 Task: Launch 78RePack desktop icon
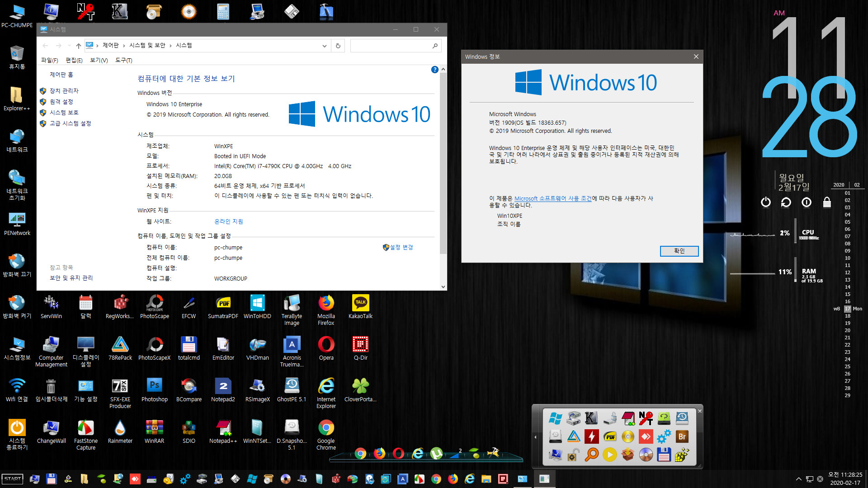(120, 348)
